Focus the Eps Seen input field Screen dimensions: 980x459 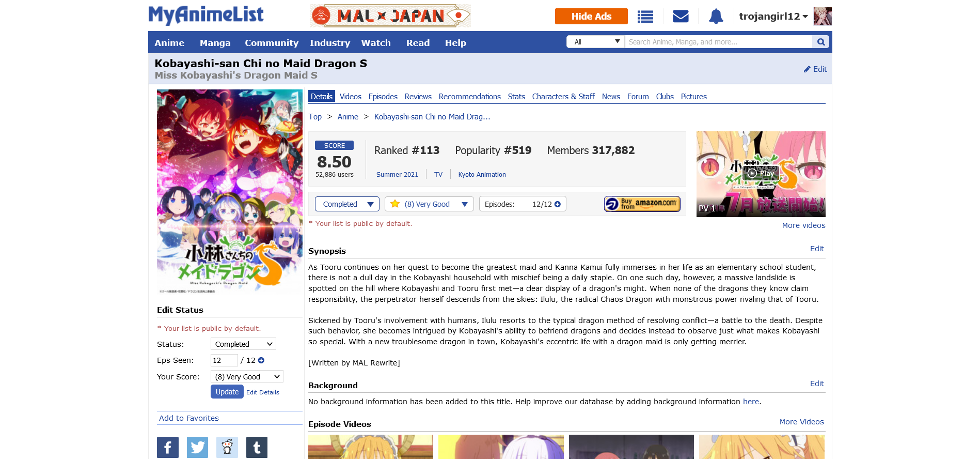click(x=224, y=360)
